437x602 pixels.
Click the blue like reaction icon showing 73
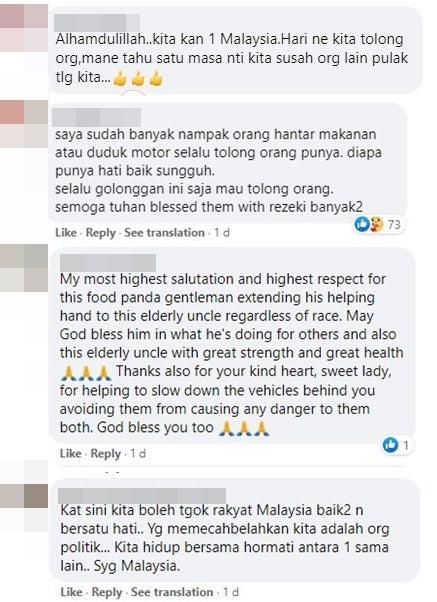coord(361,223)
